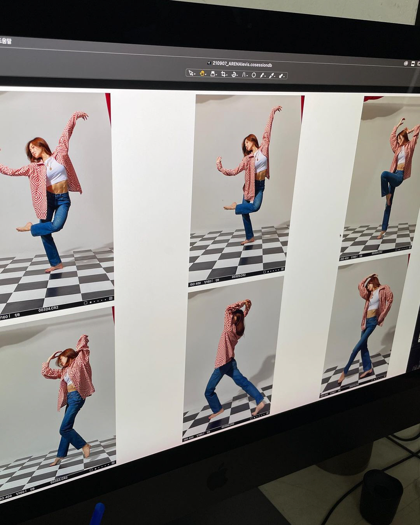Click the menu bar icon next to Creative Cloud
The width and height of the screenshot is (420, 525).
coord(413,63)
